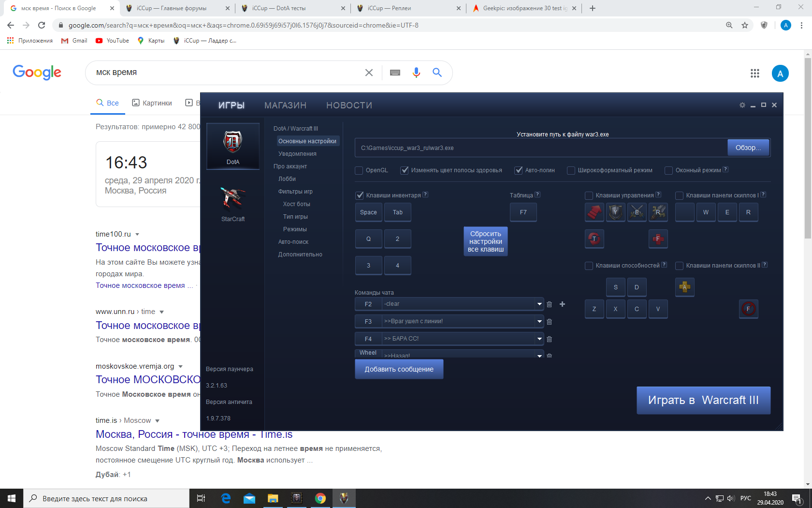Click the round F skill panel icon
Screen dimensions: 812x508
749,309
